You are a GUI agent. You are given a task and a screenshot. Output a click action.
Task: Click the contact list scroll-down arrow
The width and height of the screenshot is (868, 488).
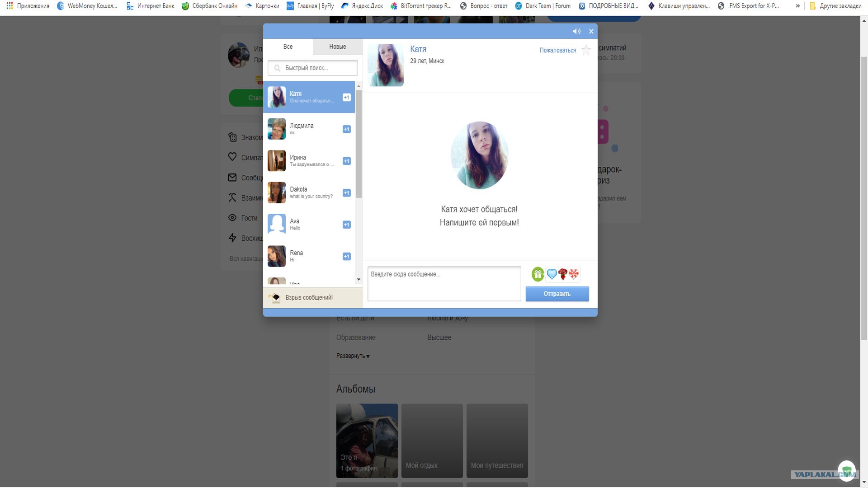point(359,280)
